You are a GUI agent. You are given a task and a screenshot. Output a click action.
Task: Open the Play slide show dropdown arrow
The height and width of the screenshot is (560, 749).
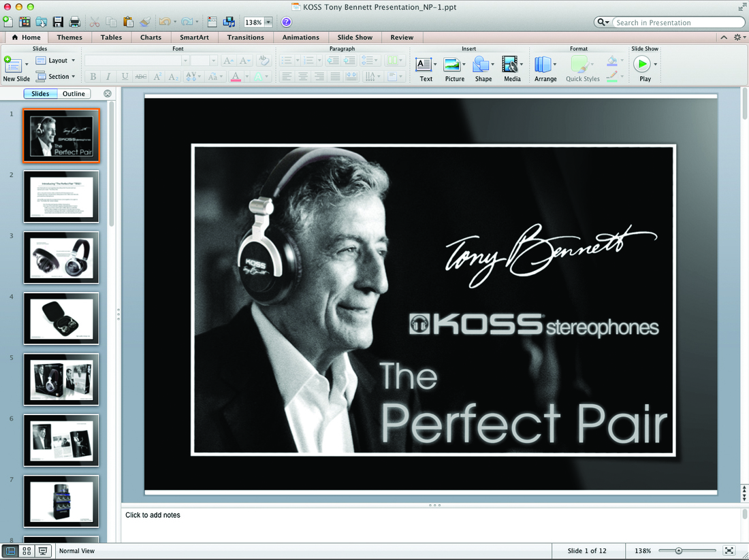coord(655,64)
